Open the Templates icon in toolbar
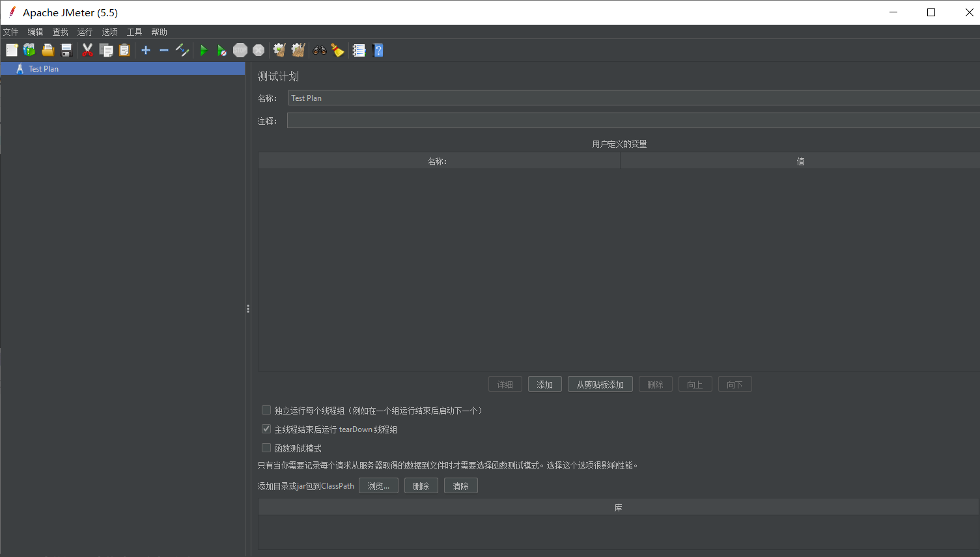The image size is (980, 557). click(29, 50)
